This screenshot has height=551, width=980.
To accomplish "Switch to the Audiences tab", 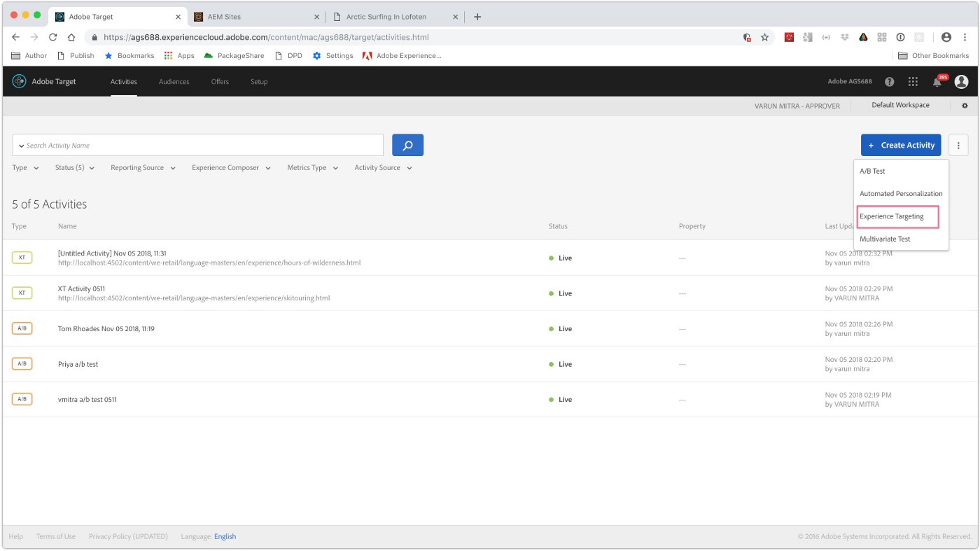I will (x=174, y=81).
